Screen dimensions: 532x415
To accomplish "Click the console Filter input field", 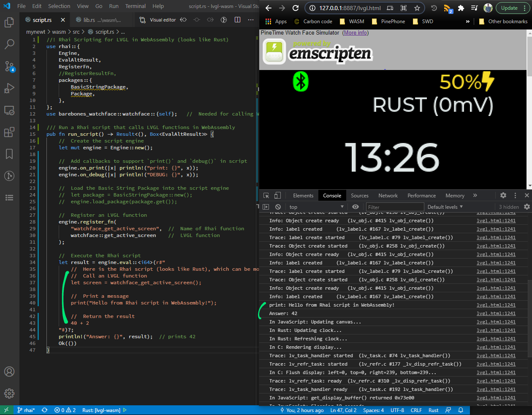I will click(394, 207).
